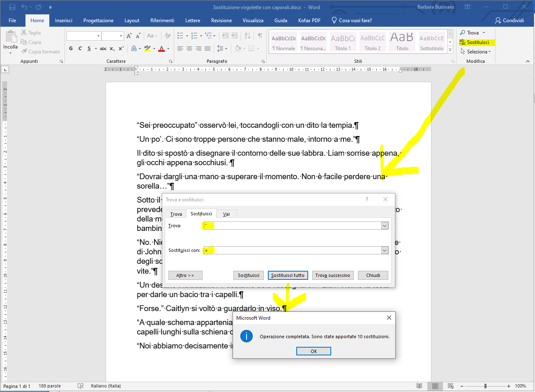This screenshot has height=392, width=535.
Task: Toggle the paragraph marks pilcrow button
Action: (x=260, y=36)
